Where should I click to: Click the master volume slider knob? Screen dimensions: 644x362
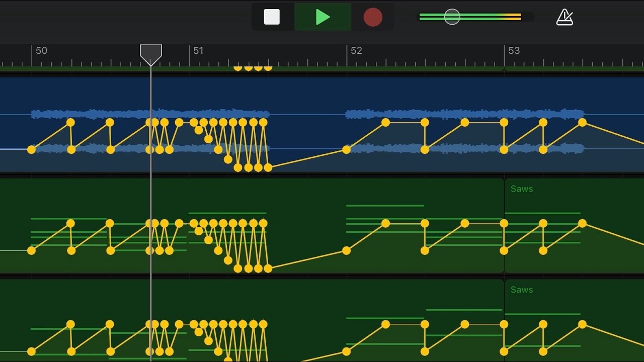click(x=452, y=17)
